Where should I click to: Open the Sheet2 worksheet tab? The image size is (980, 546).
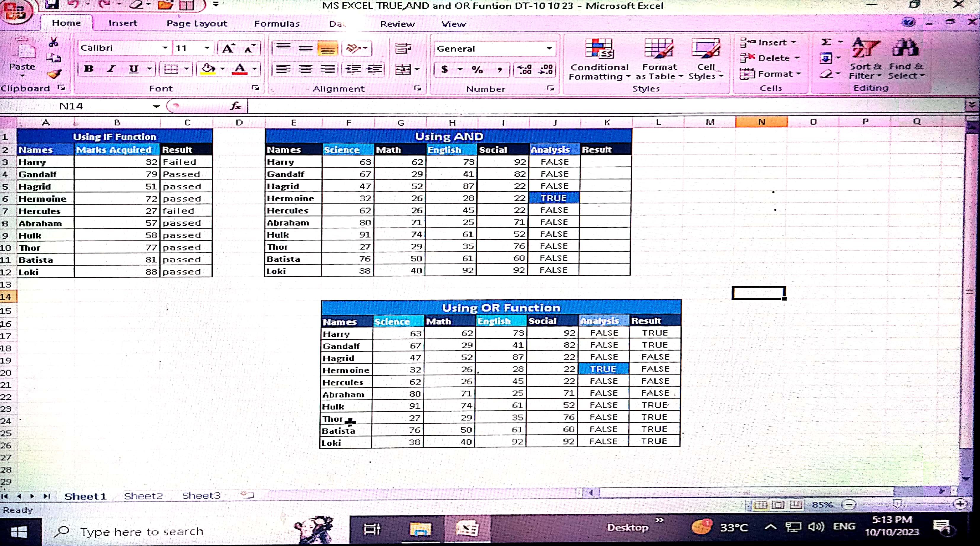(x=143, y=496)
